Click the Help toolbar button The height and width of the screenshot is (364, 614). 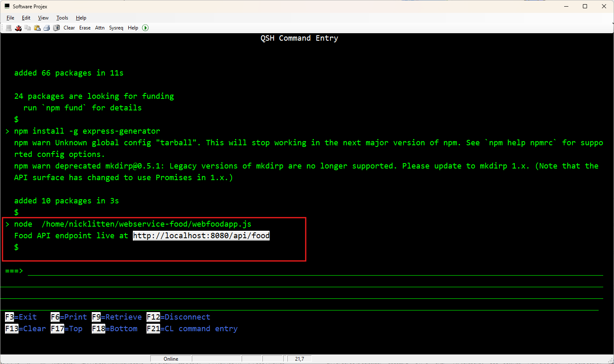[x=133, y=28]
